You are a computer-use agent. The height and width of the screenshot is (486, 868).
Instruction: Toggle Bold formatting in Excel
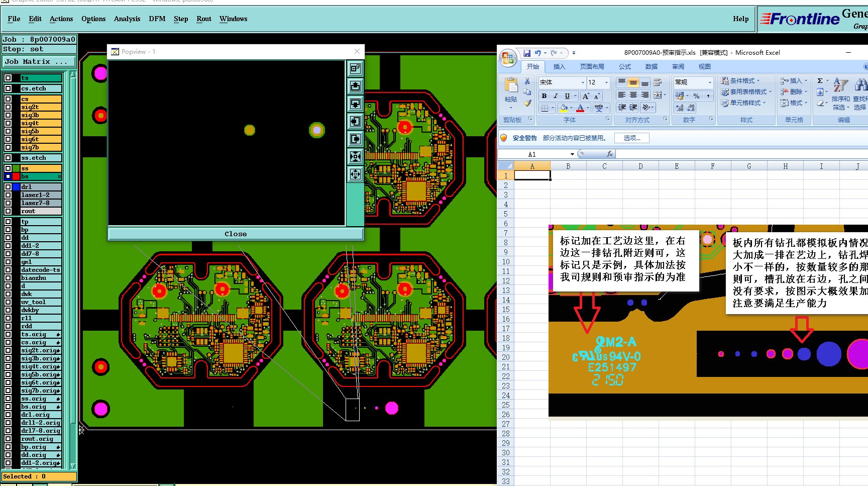544,96
